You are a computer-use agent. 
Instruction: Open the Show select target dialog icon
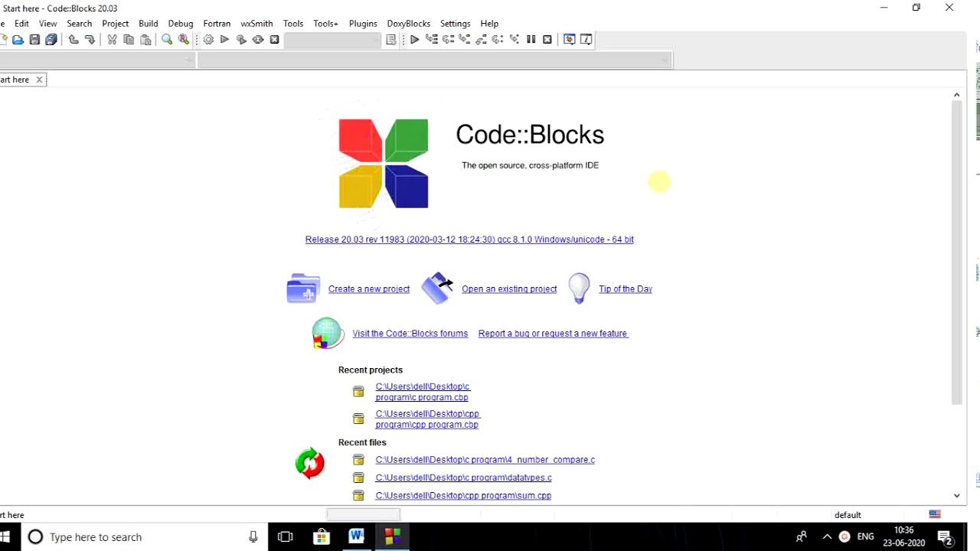pos(391,40)
